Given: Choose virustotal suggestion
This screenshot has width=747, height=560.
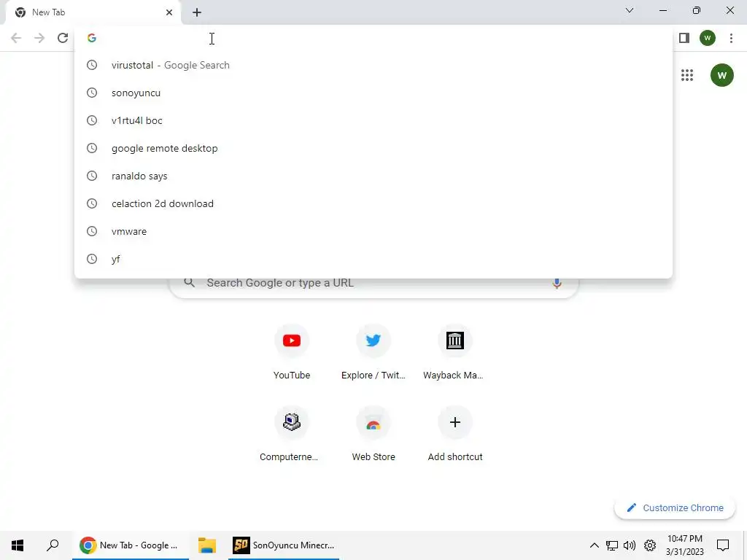Looking at the screenshot, I should 373,65.
